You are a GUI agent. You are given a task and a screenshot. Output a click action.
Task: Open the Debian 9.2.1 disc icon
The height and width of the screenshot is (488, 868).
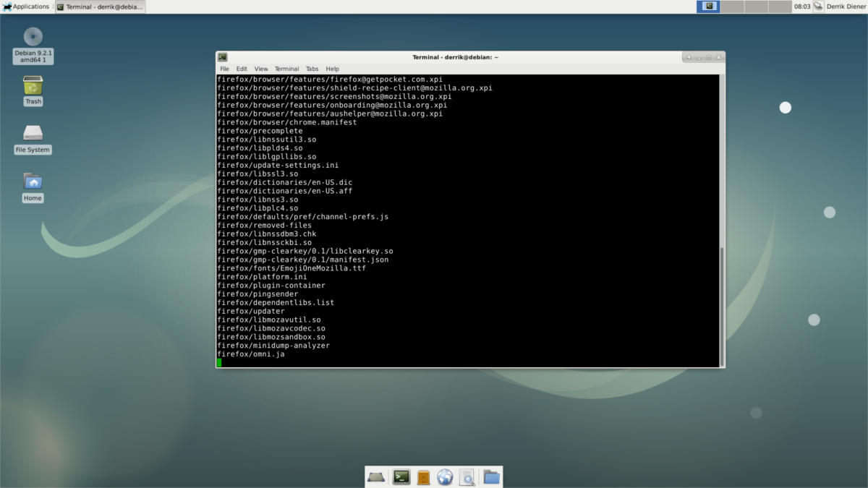click(x=33, y=38)
